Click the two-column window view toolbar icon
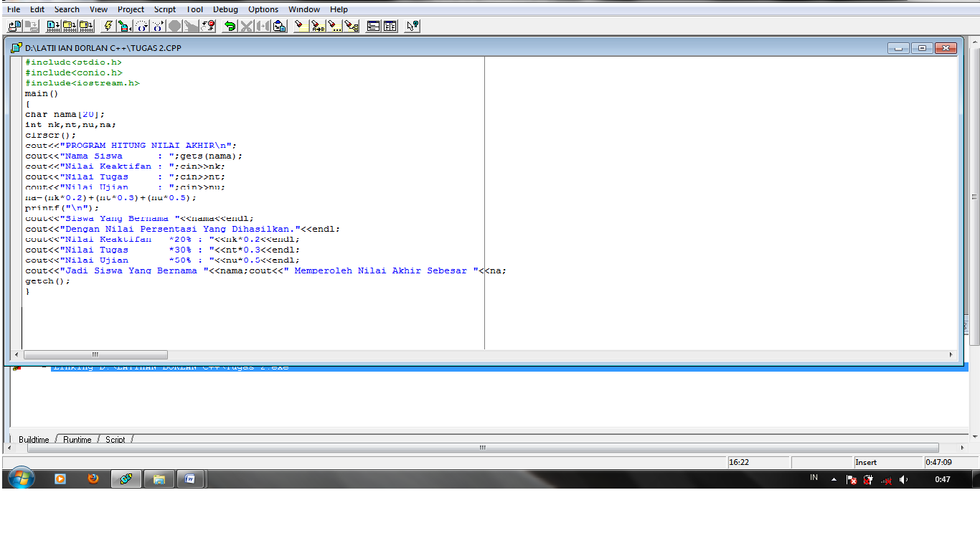This screenshot has width=980, height=551. tap(390, 26)
